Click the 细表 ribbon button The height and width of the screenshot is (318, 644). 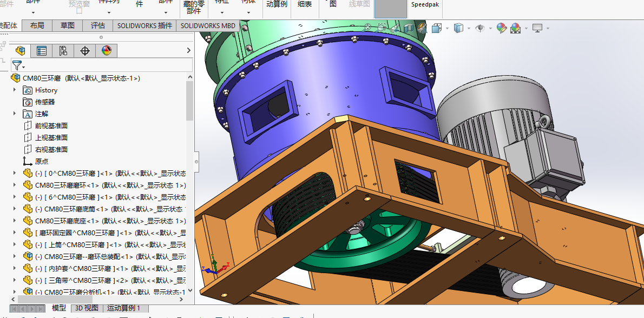tap(304, 4)
